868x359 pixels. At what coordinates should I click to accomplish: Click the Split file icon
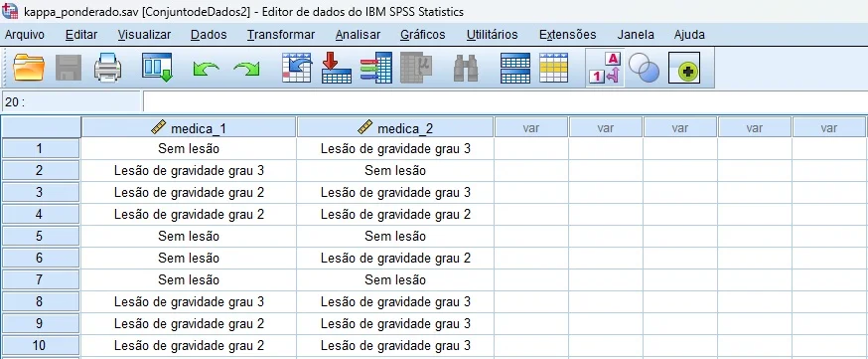click(x=514, y=69)
